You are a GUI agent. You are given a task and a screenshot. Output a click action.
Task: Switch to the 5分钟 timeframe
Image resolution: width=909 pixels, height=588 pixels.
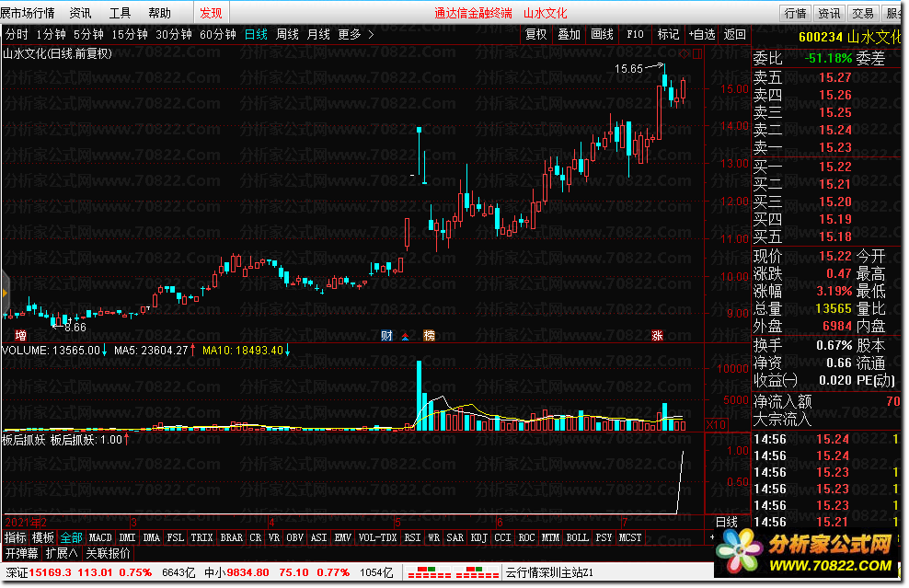(x=88, y=35)
